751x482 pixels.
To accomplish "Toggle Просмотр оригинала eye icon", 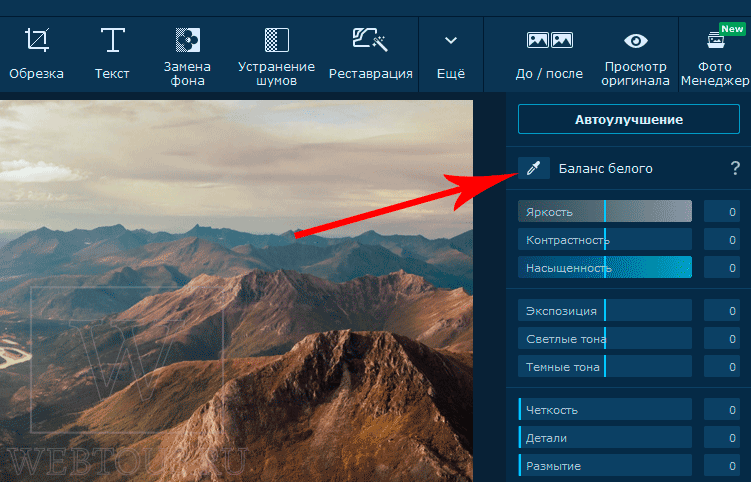I will pyautogui.click(x=636, y=41).
